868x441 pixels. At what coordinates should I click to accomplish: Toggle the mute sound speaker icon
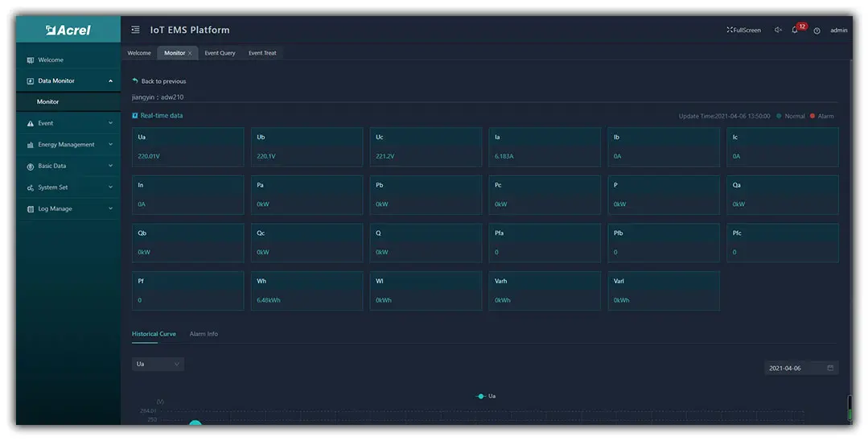tap(778, 30)
